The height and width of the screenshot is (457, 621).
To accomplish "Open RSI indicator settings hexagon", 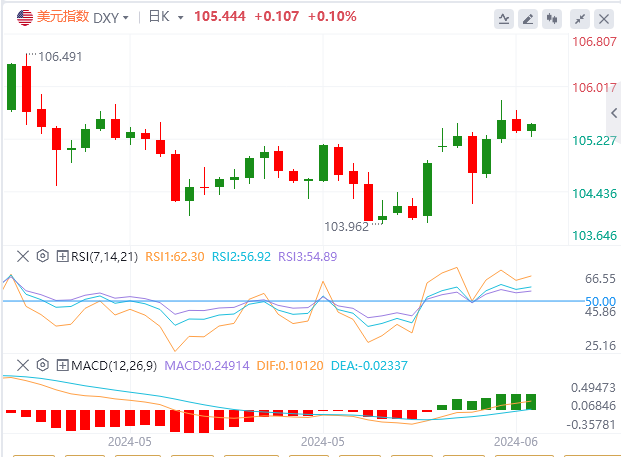I will (x=42, y=256).
